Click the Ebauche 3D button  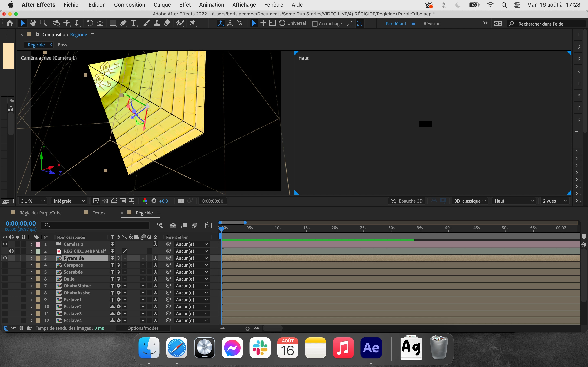click(x=407, y=201)
